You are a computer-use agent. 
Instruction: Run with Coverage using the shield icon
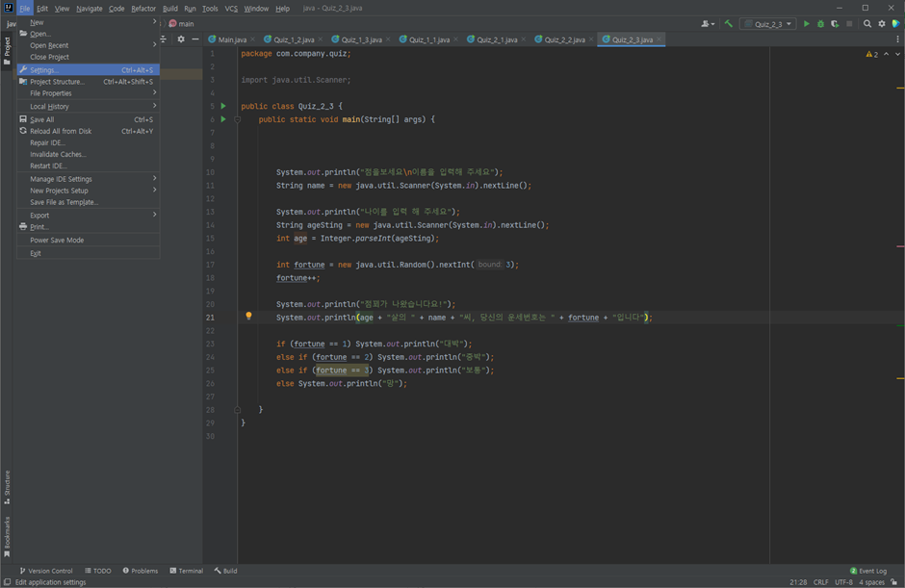835,23
